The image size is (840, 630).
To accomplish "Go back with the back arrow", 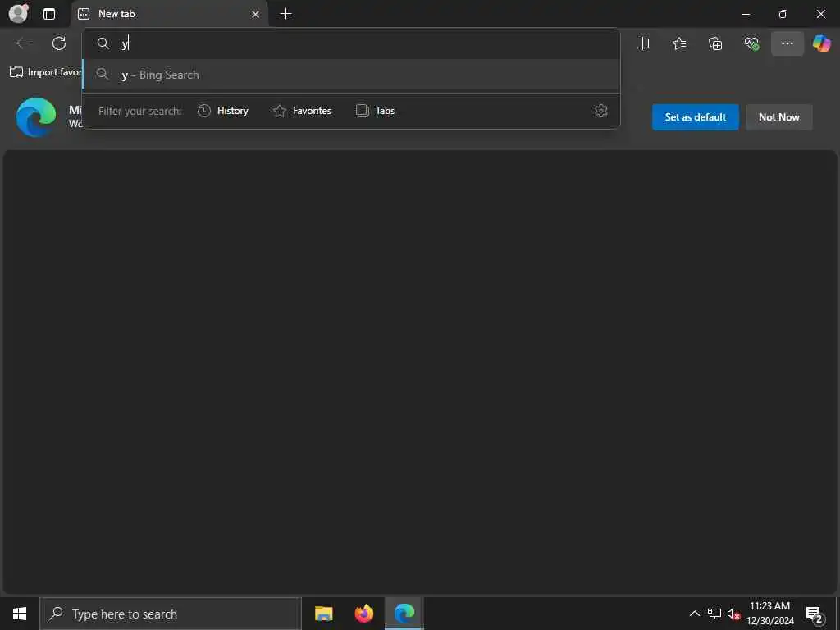I will tap(24, 43).
